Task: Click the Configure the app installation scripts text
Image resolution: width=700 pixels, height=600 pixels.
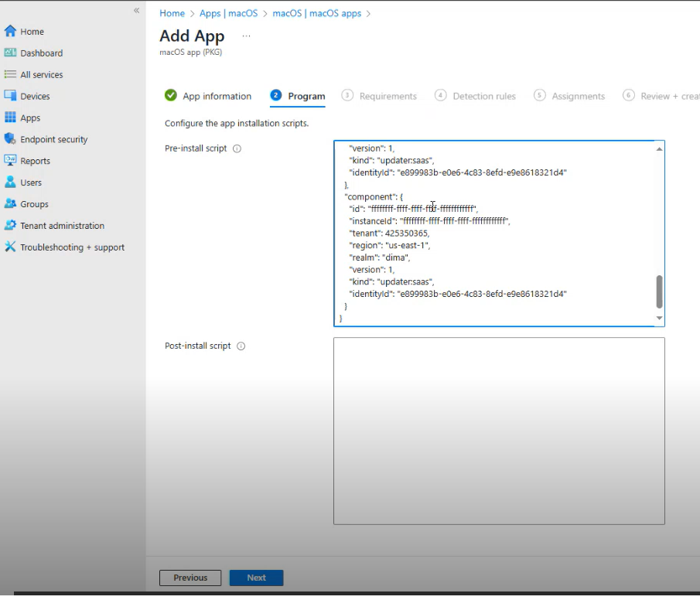Action: [237, 123]
